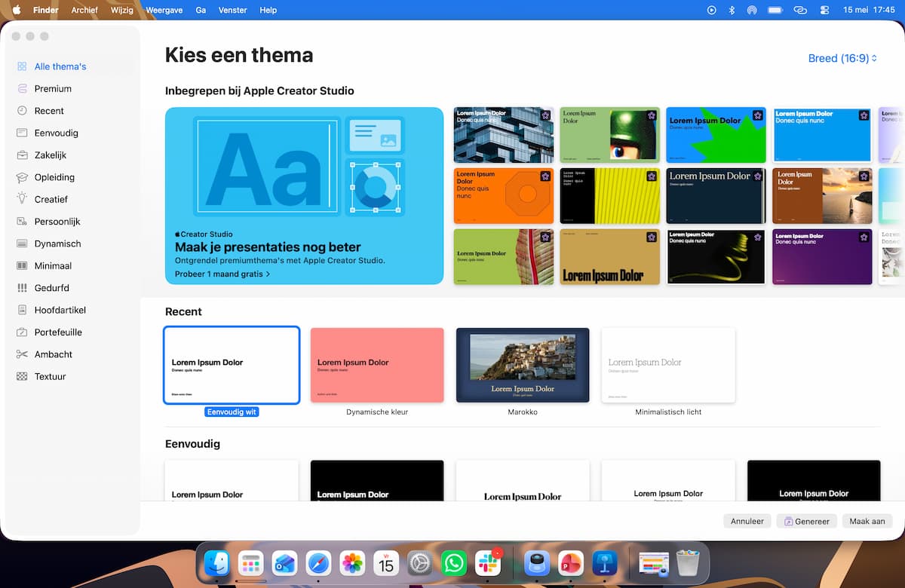Pick the blue premium theme with green starburst
Image resolution: width=905 pixels, height=588 pixels.
click(x=716, y=135)
